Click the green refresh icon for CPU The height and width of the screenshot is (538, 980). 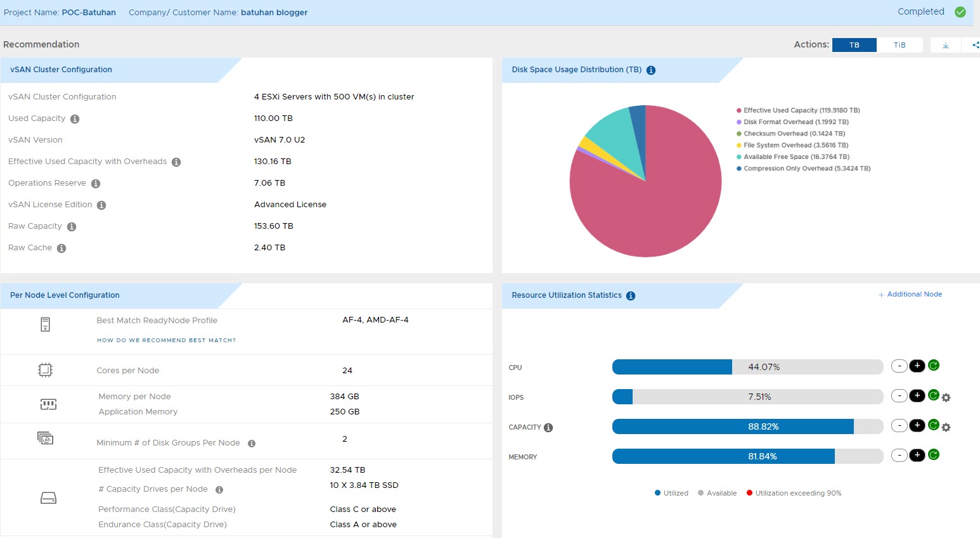coord(933,366)
